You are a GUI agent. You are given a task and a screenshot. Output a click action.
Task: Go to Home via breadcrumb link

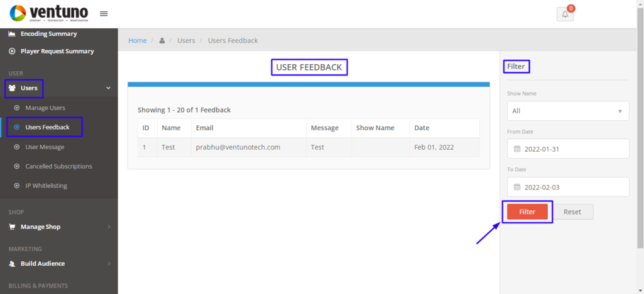138,41
